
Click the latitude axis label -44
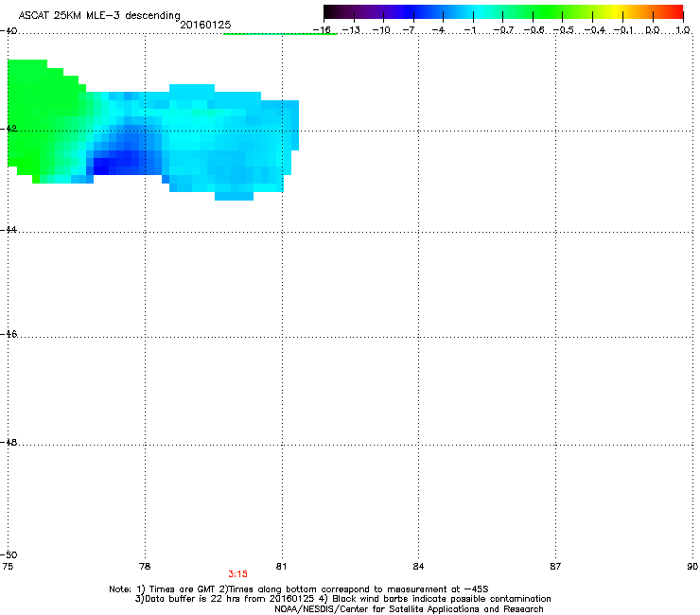(x=9, y=230)
